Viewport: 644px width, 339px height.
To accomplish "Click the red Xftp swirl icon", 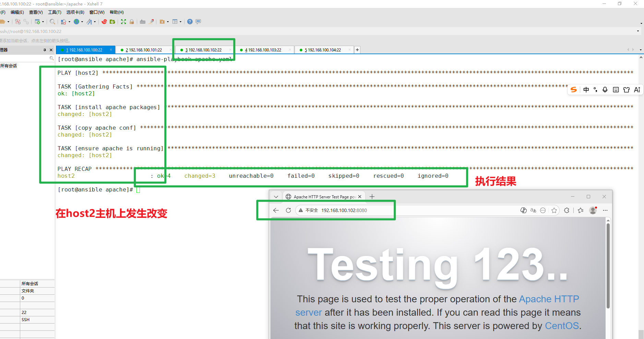I will pos(104,22).
